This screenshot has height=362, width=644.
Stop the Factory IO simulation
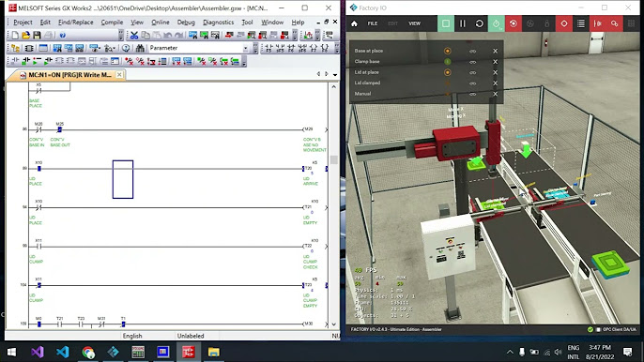pyautogui.click(x=446, y=23)
